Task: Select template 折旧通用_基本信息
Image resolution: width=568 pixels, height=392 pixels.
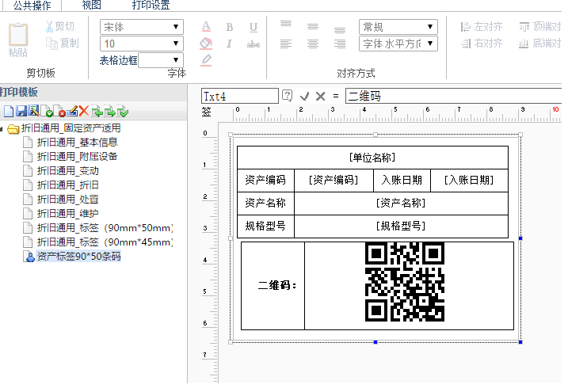Action: coord(77,143)
